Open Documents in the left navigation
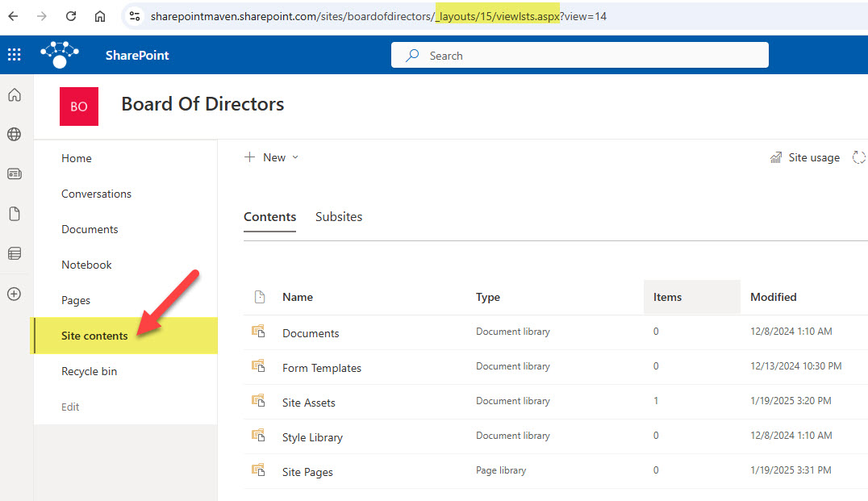The image size is (868, 501). point(90,229)
